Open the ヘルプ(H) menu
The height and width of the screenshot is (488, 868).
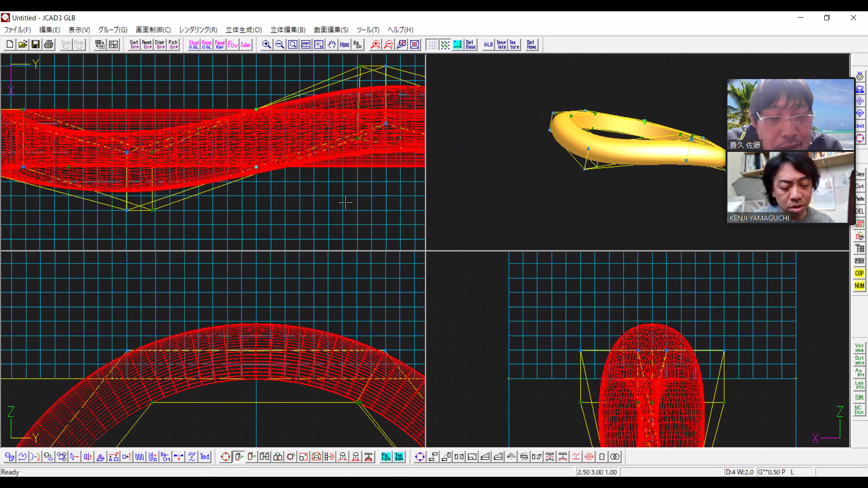(400, 30)
